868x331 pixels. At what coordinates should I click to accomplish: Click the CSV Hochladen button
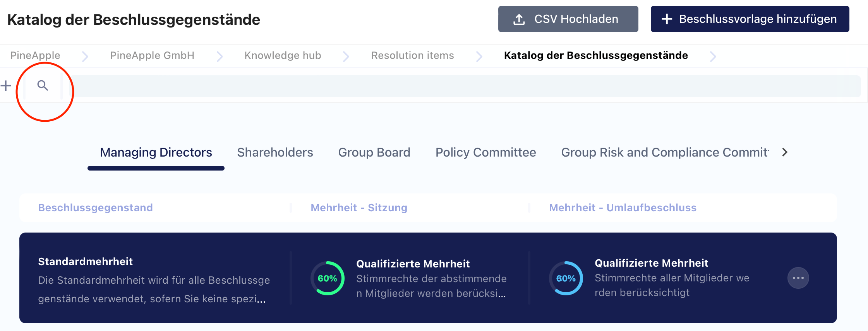click(x=568, y=19)
